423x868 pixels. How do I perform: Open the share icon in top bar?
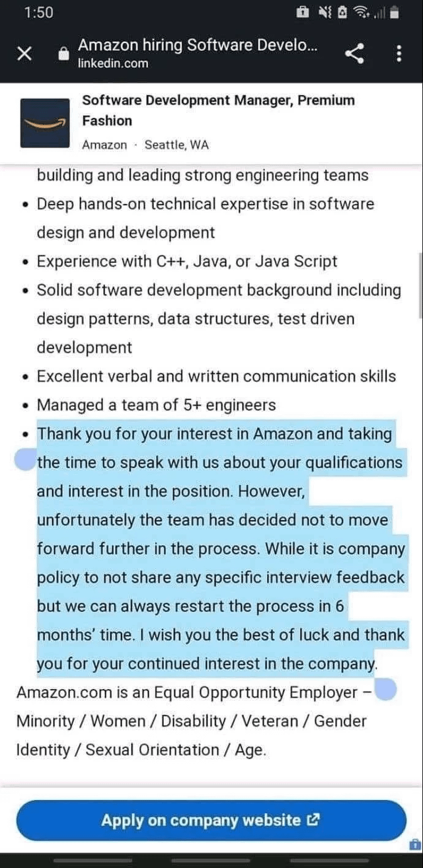tap(355, 54)
